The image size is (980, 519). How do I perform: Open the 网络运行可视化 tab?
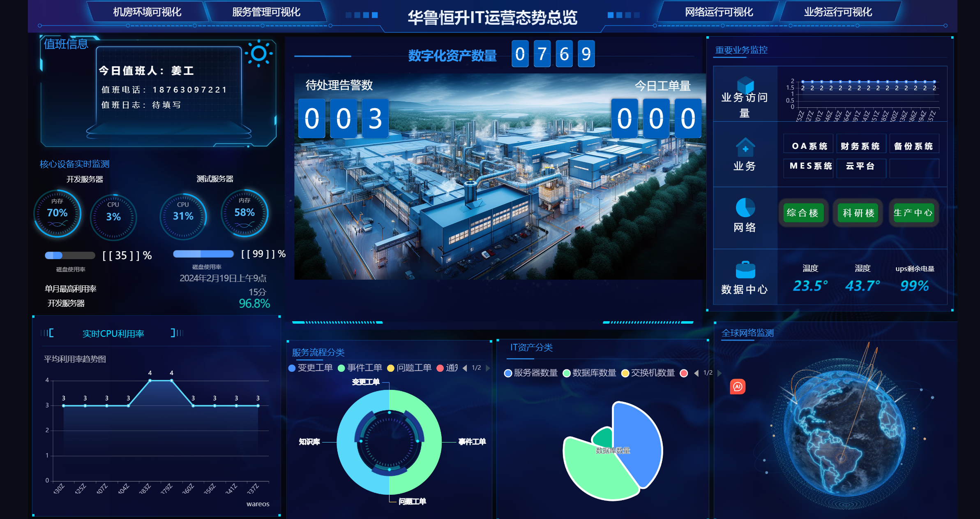click(719, 12)
